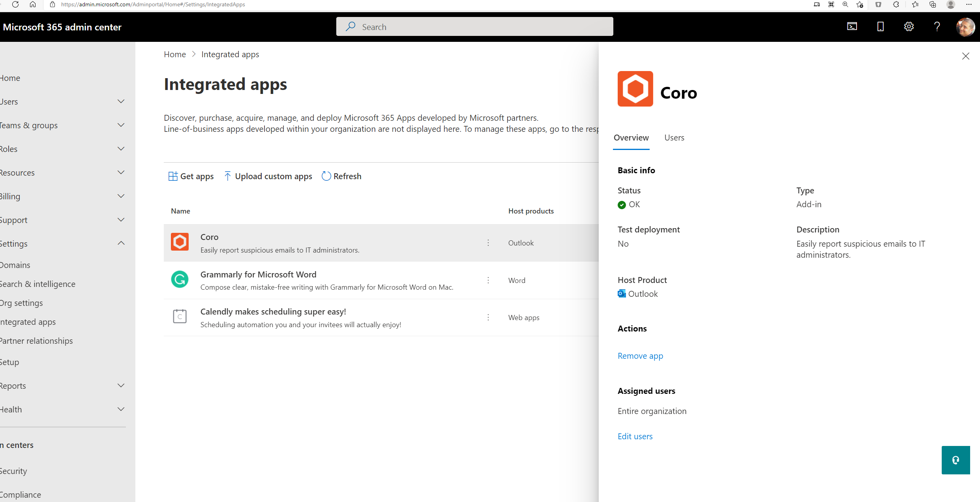The image size is (980, 502).
Task: Click the Get apps button
Action: (191, 176)
